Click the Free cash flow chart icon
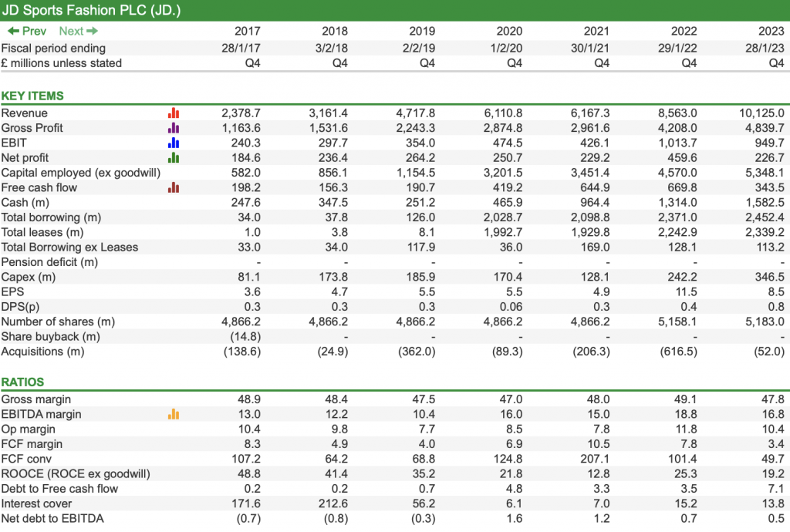This screenshot has width=790, height=532. pos(174,187)
